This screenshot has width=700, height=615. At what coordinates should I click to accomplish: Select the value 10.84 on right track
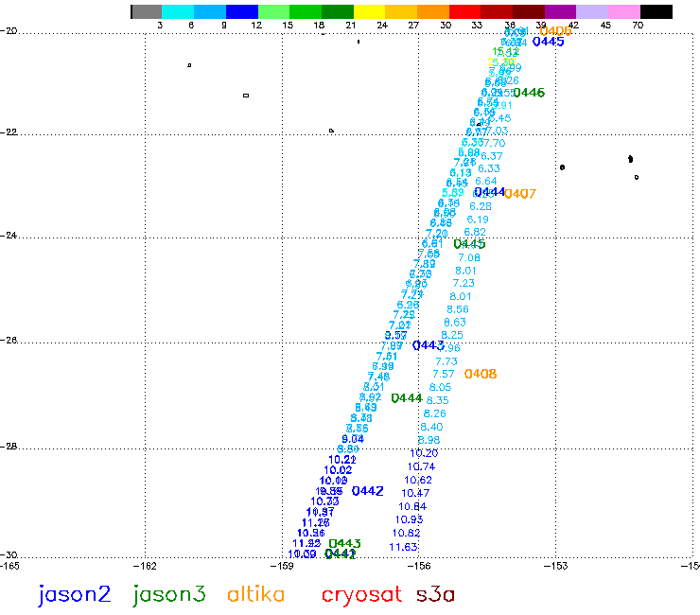[412, 506]
